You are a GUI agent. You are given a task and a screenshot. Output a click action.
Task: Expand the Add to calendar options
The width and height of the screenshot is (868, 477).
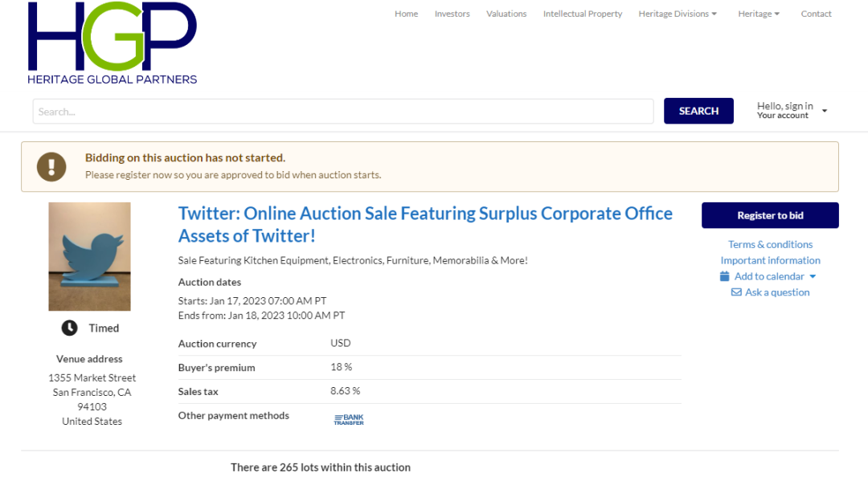click(x=813, y=276)
